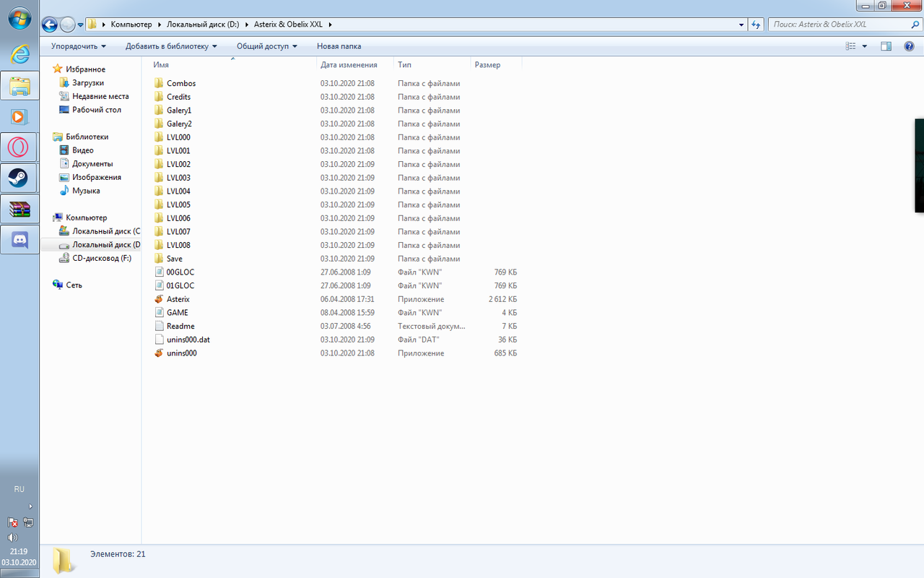Open the Общий доступ menu

coord(266,46)
